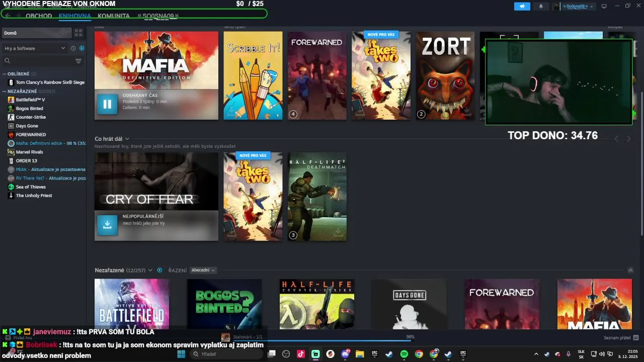Open Spotify from the taskbar
Image resolution: width=644 pixels, height=362 pixels.
404,354
